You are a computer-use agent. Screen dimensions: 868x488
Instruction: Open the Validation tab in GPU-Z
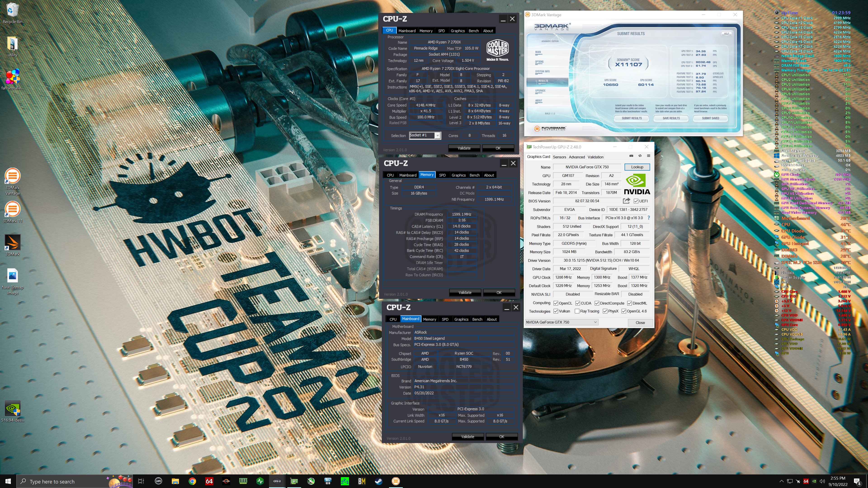(596, 157)
